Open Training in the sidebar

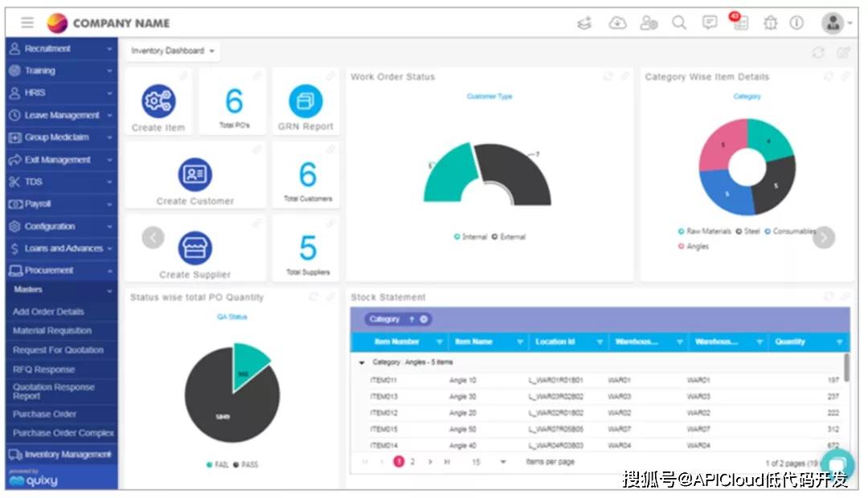[x=61, y=71]
